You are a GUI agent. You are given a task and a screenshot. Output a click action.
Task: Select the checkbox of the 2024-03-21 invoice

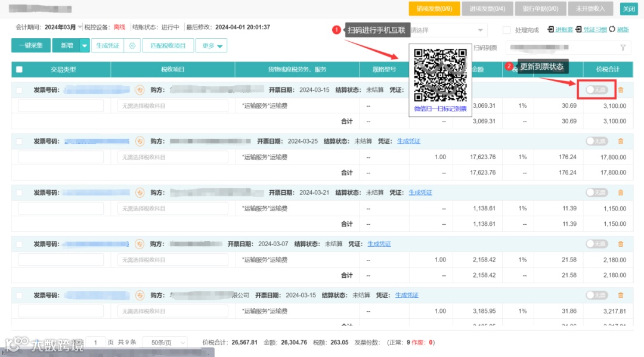19,193
